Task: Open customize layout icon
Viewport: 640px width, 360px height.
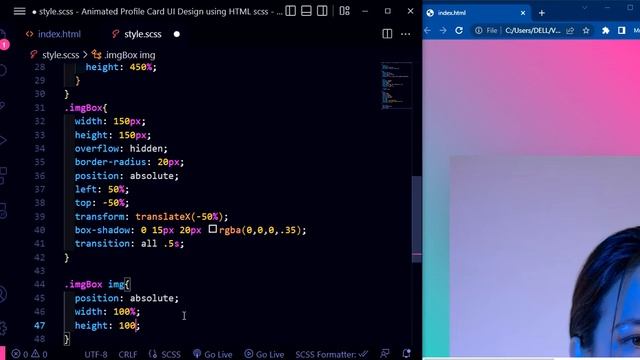Action: click(x=344, y=11)
